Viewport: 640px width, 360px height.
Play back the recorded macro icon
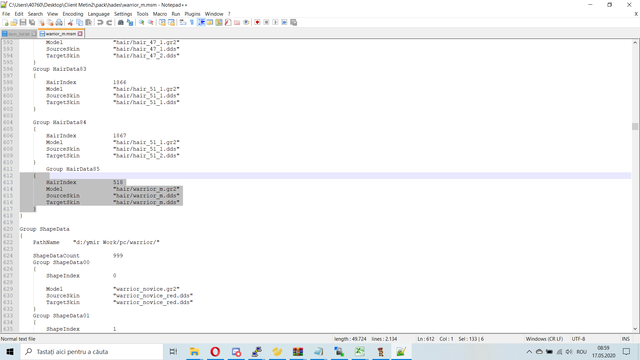pyautogui.click(x=275, y=22)
